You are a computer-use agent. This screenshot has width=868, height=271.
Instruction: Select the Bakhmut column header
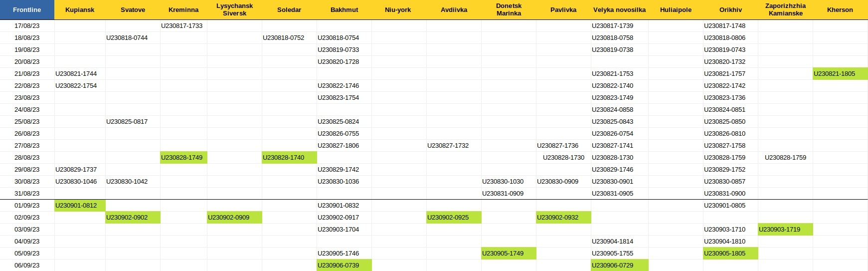(344, 10)
